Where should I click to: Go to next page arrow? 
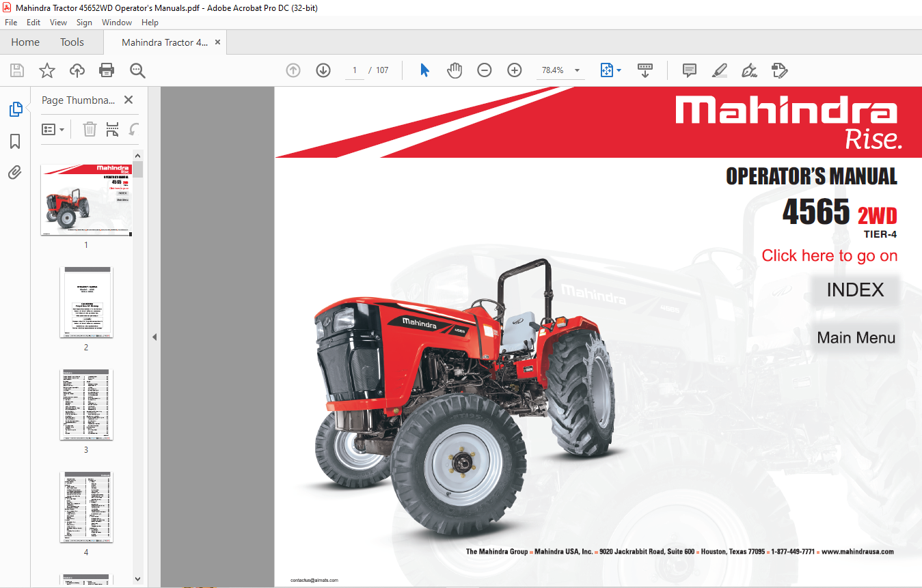pyautogui.click(x=323, y=70)
